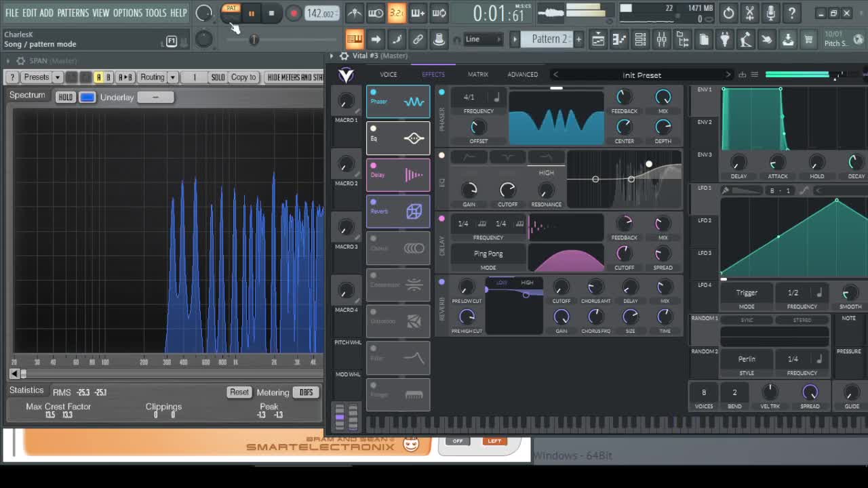Click the blue spectrum color swatch
The height and width of the screenshot is (488, 868).
pos(87,98)
